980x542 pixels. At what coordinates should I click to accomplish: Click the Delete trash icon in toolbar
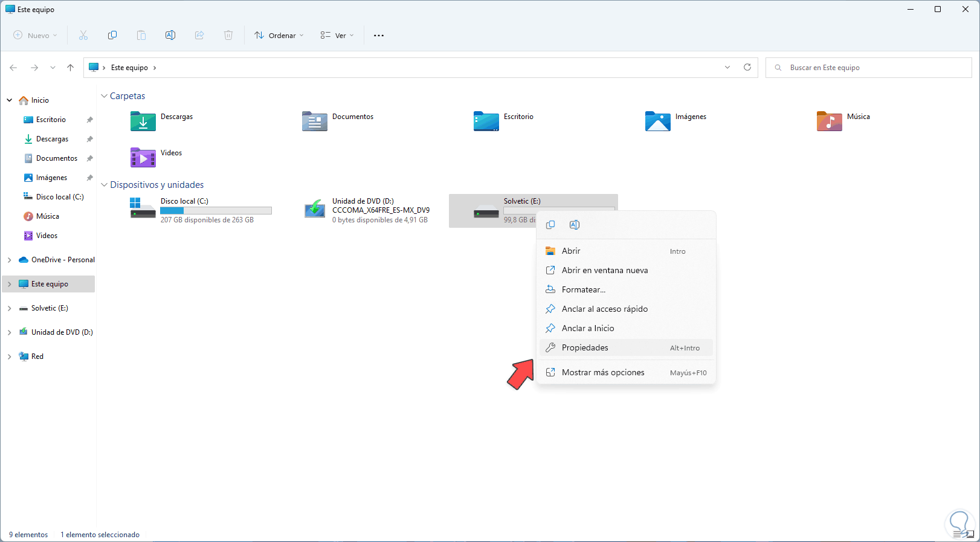coord(228,36)
